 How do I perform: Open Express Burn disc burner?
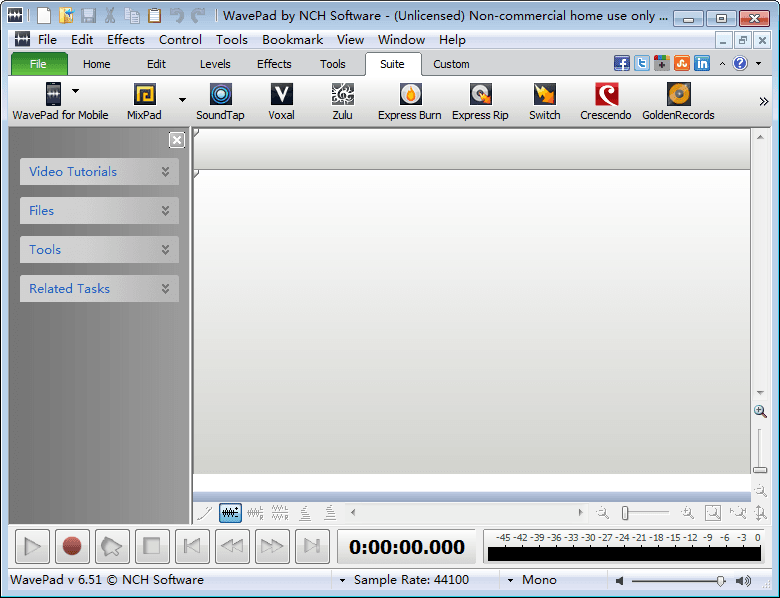[x=409, y=101]
